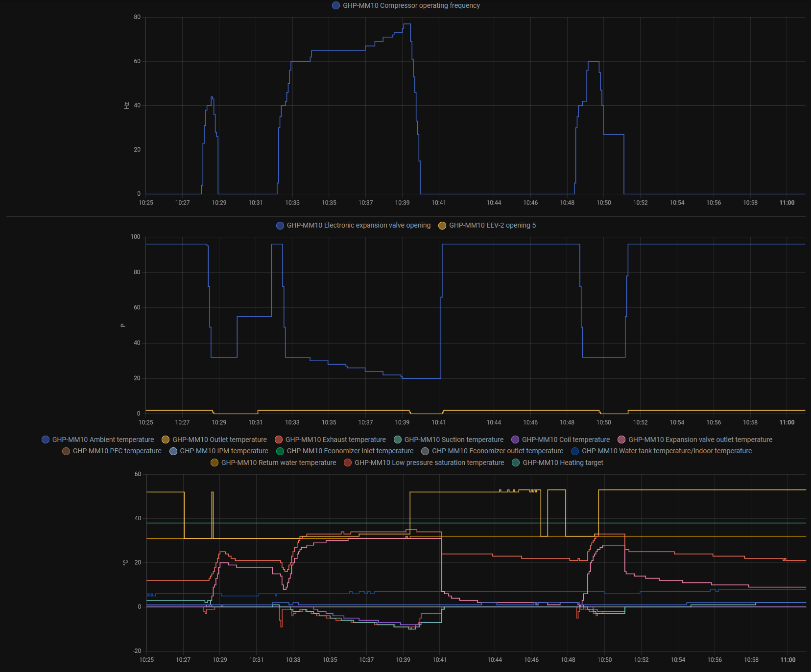The width and height of the screenshot is (811, 672).
Task: Click Expansion valve outlet temperature legend icon
Action: click(x=621, y=440)
